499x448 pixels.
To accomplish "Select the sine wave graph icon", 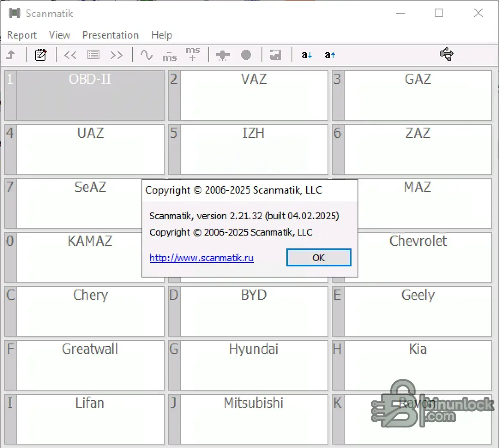I will 147,55.
